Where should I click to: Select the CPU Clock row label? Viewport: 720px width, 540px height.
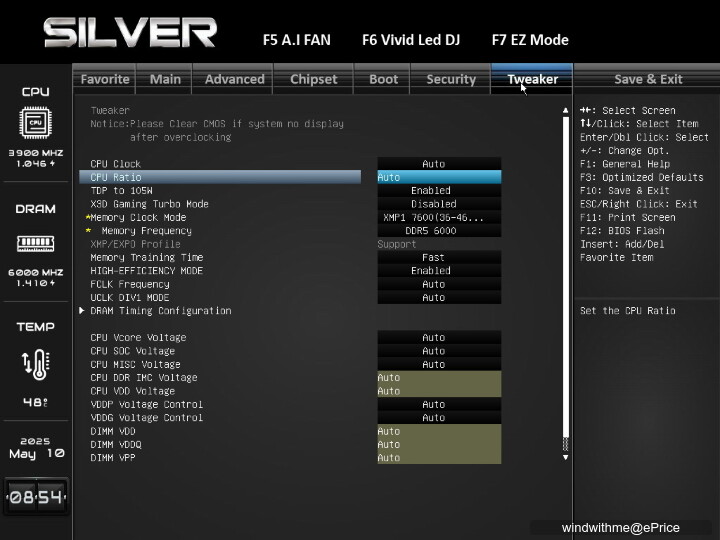click(115, 164)
